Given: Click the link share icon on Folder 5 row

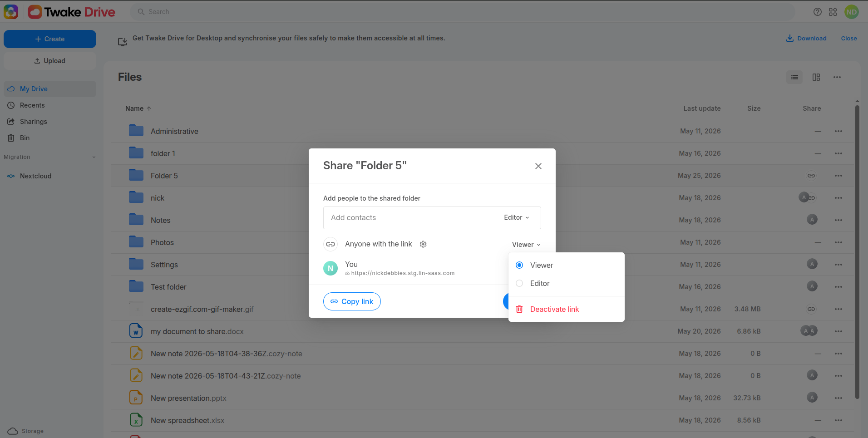Looking at the screenshot, I should [x=811, y=176].
